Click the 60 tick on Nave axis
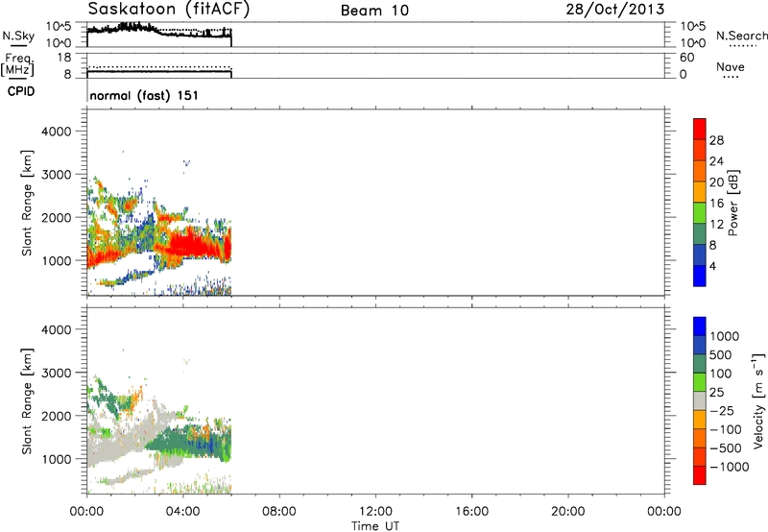 coord(686,58)
